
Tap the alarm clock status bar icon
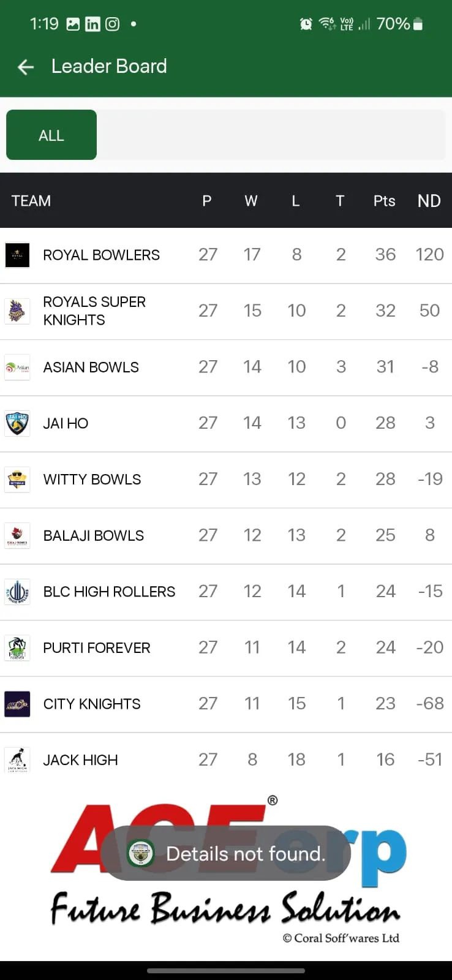pos(306,23)
